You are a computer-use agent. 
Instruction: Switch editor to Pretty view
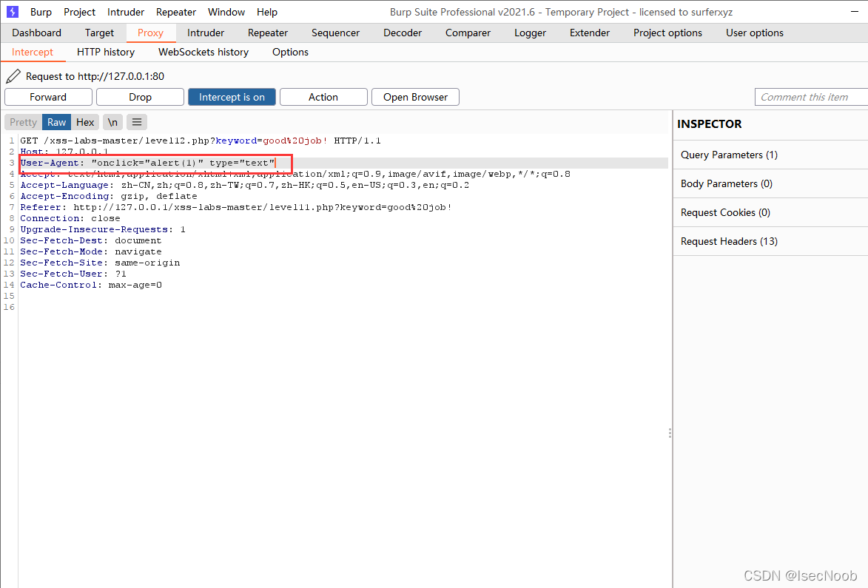[x=23, y=122]
